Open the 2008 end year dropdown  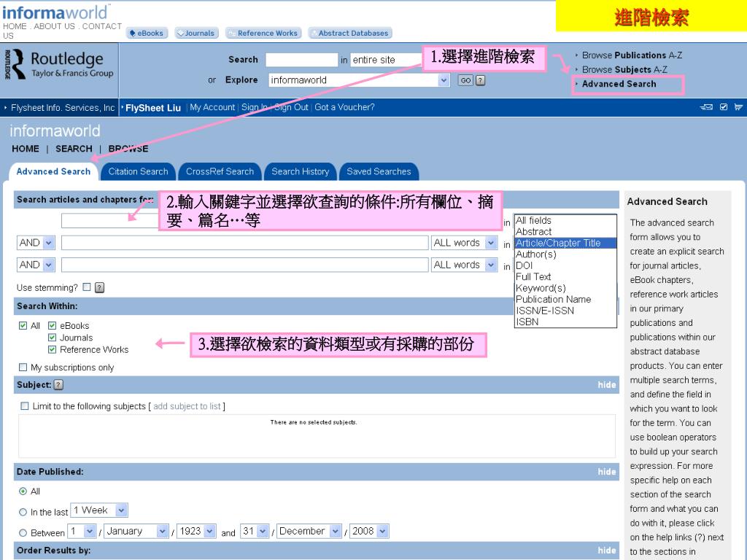click(369, 531)
